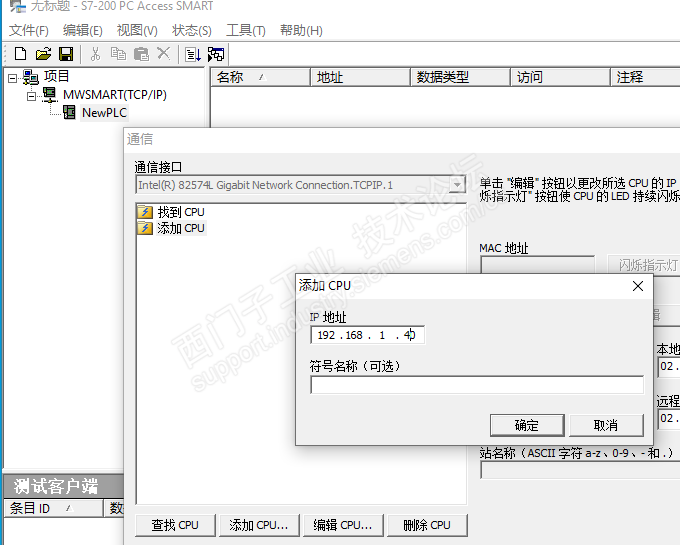
Task: Click the 站名称 text field
Action: [580, 470]
